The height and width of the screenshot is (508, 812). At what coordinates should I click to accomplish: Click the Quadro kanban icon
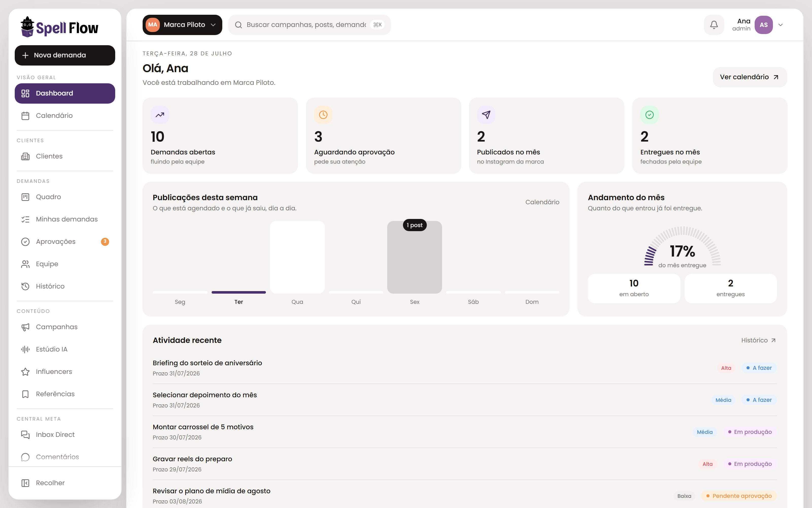[x=25, y=197]
